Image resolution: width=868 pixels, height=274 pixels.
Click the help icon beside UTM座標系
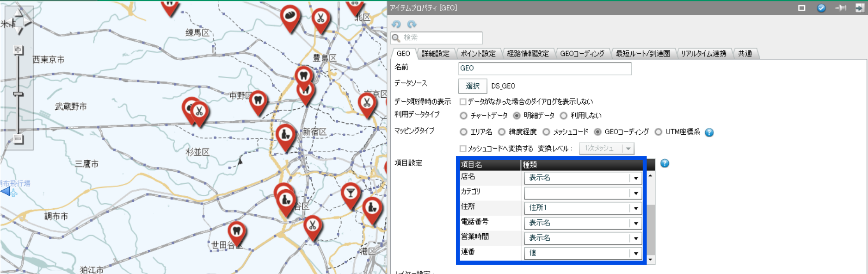[x=709, y=132]
